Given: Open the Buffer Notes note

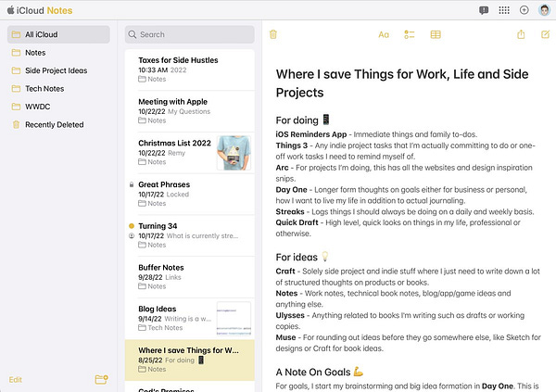Looking at the screenshot, I should point(190,277).
